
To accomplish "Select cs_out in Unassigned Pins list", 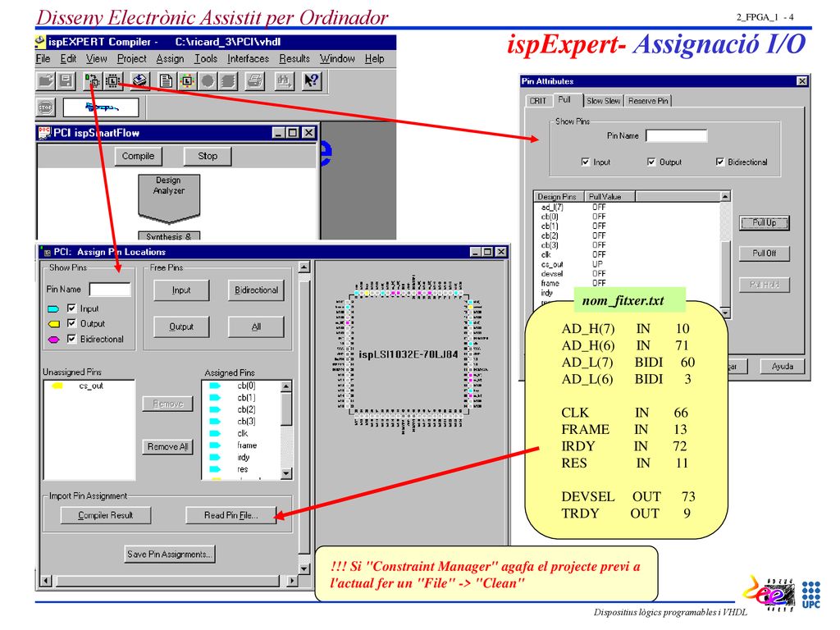I will (91, 386).
